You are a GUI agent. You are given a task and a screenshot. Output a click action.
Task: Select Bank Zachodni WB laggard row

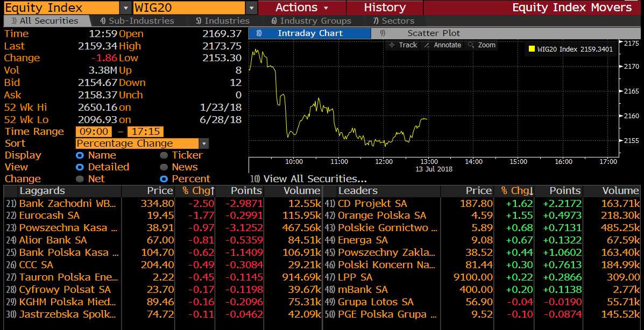pos(162,204)
